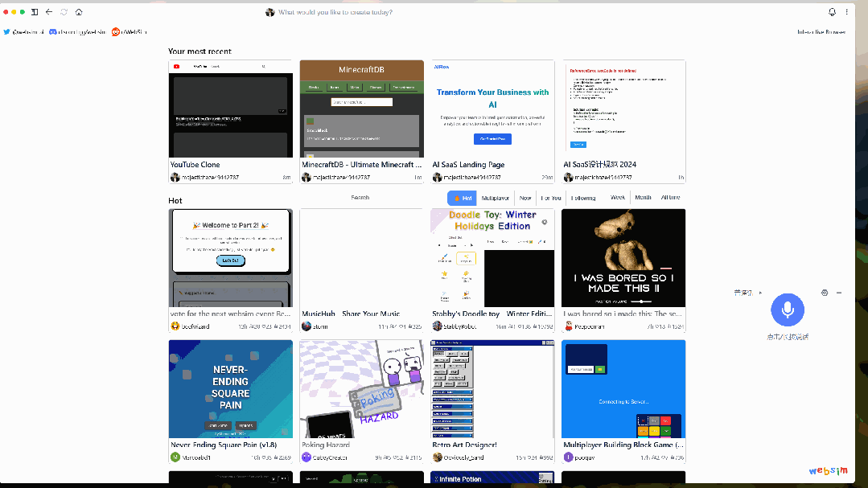Screen dimensions: 868x488
Task: Open the Reddit r/WebSim link
Action: (130, 32)
